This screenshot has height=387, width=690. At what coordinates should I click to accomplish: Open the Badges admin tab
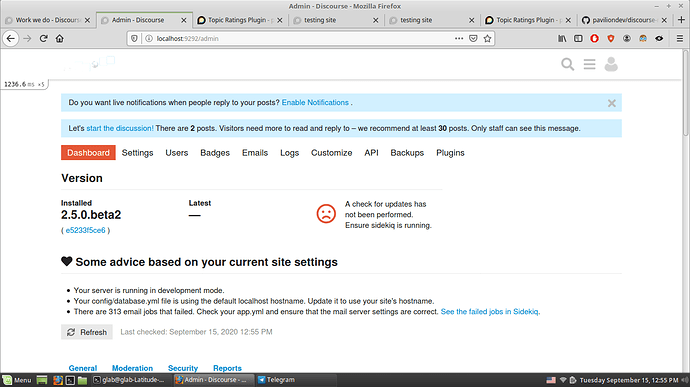tap(215, 153)
